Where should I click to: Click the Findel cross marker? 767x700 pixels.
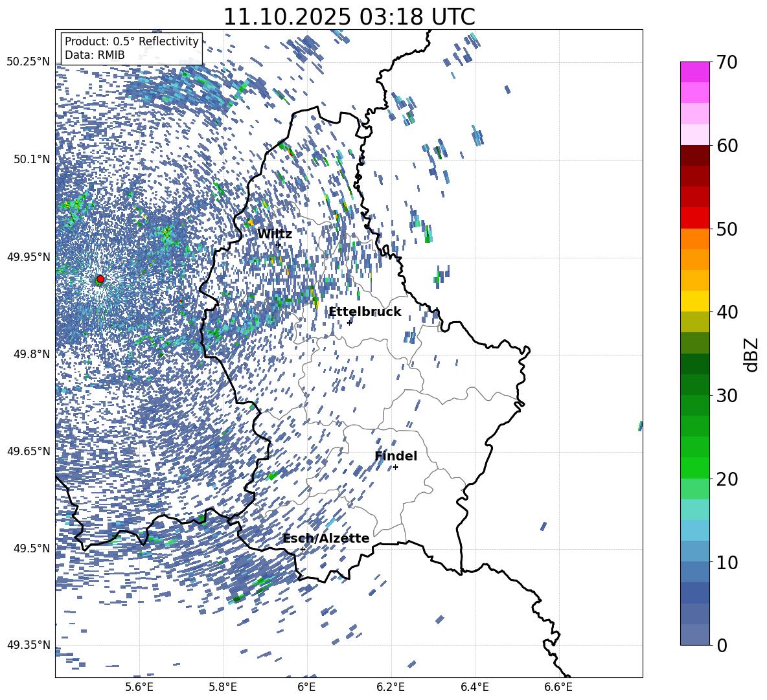395,468
